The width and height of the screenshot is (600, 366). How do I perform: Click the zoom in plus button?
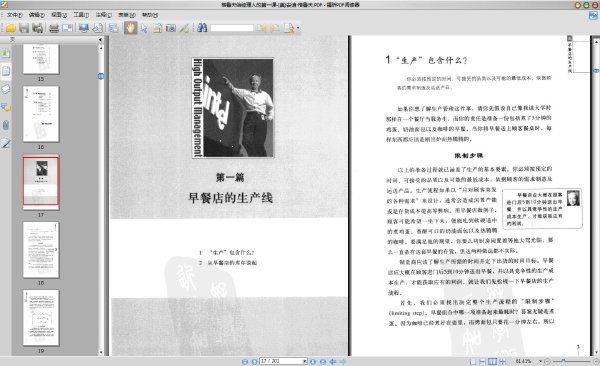click(596, 361)
